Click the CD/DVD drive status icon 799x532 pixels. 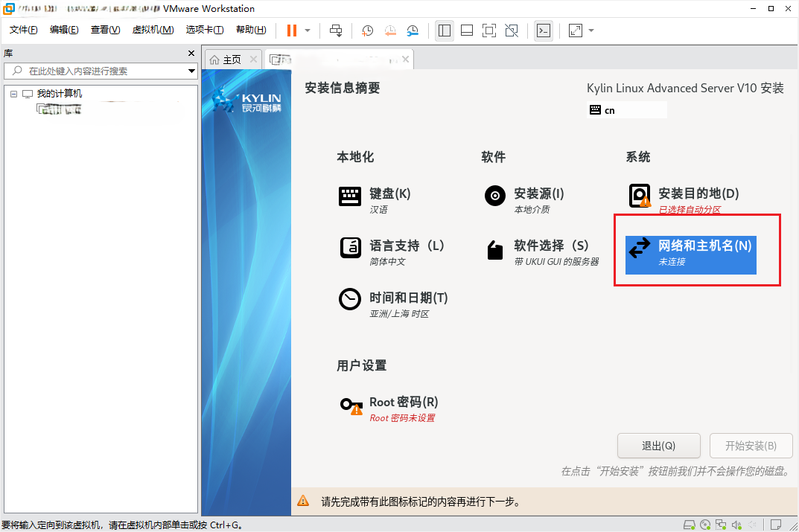point(705,525)
